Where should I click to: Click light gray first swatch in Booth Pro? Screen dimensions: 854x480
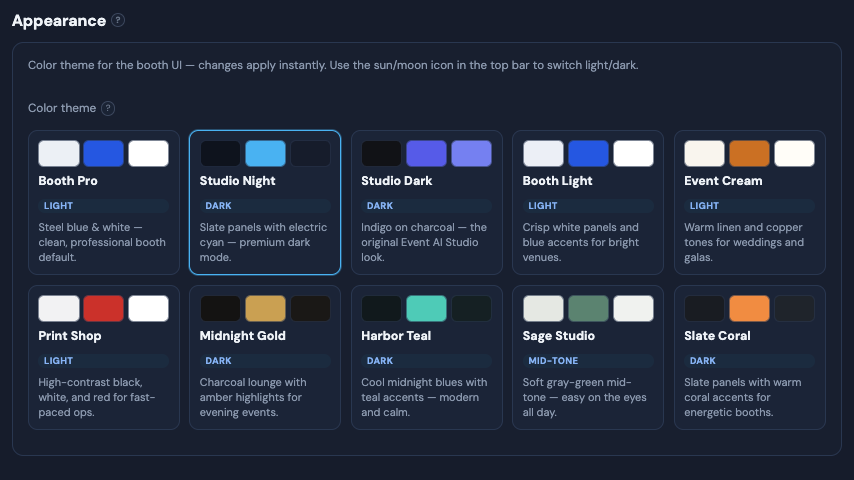click(59, 153)
